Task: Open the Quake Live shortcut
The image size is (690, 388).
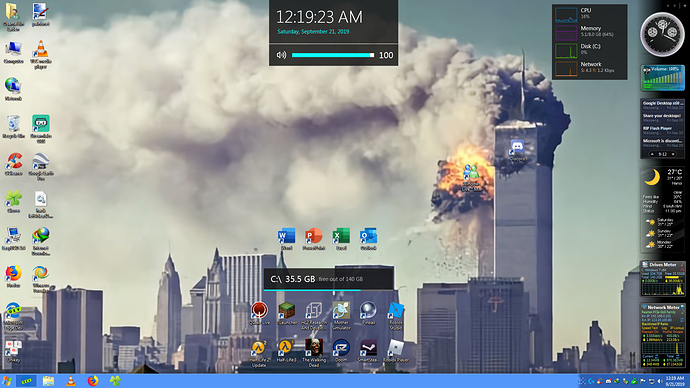Action: pos(259,313)
